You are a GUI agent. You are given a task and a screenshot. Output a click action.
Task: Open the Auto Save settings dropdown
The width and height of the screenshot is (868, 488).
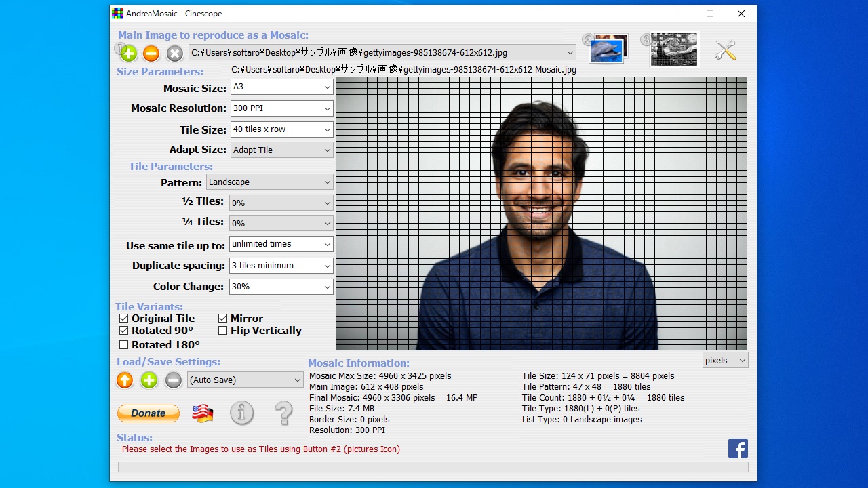pyautogui.click(x=245, y=380)
